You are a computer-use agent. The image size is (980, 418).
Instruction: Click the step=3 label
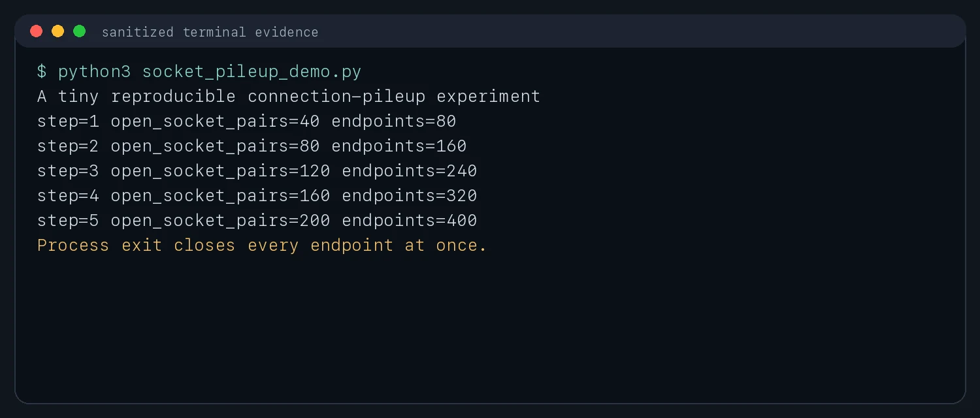point(69,171)
